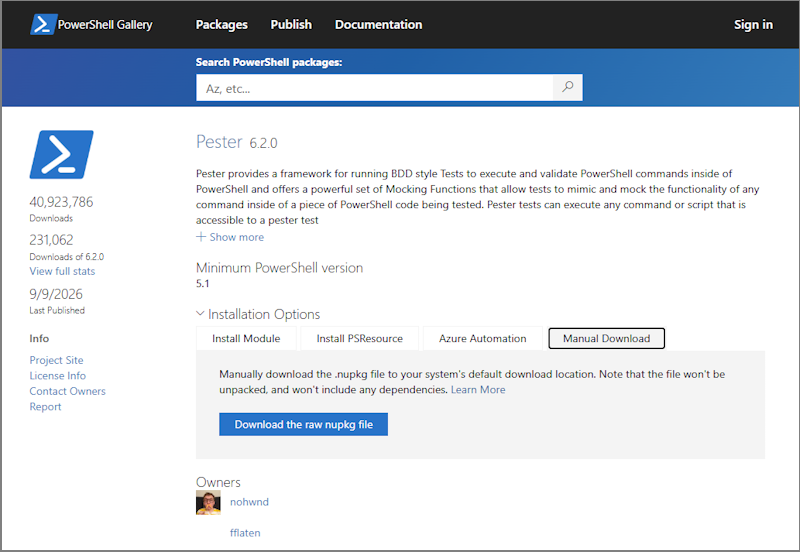Switch to the Azure Automation tab
This screenshot has height=552, width=800.
coord(482,338)
